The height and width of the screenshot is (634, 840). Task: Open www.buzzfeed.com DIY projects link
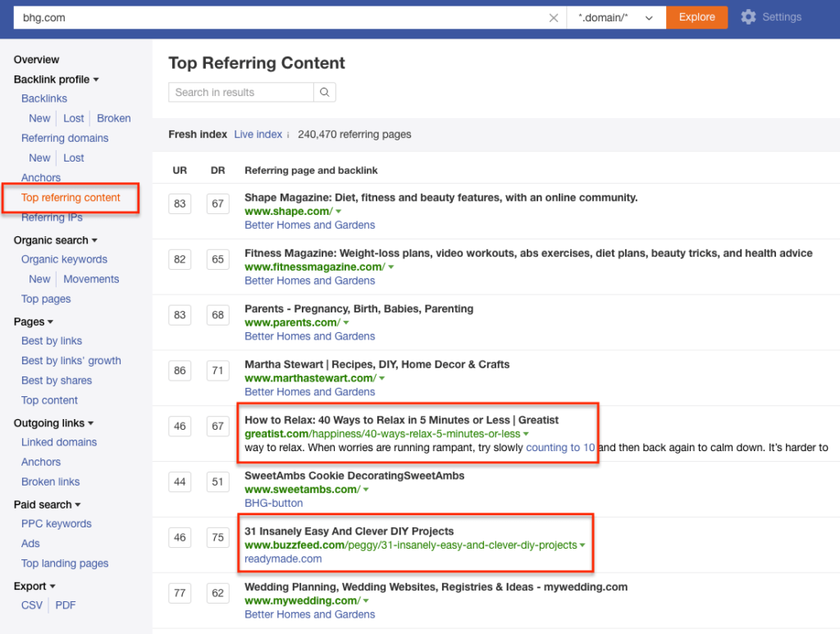(411, 545)
